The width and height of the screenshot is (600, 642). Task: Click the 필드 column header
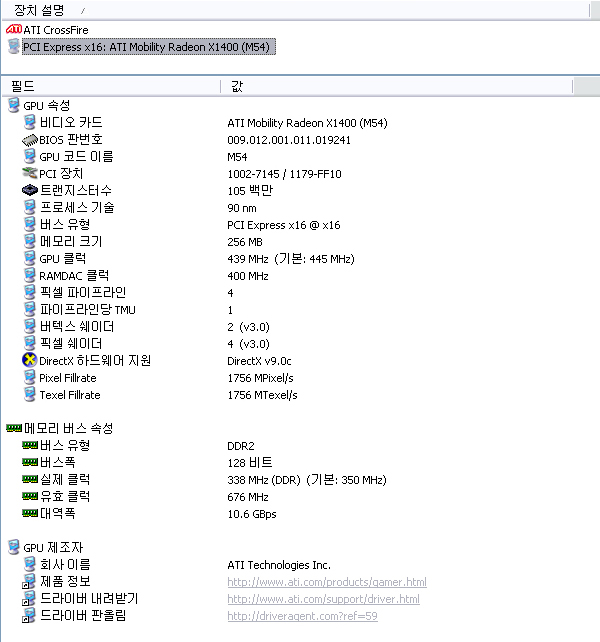(23, 86)
